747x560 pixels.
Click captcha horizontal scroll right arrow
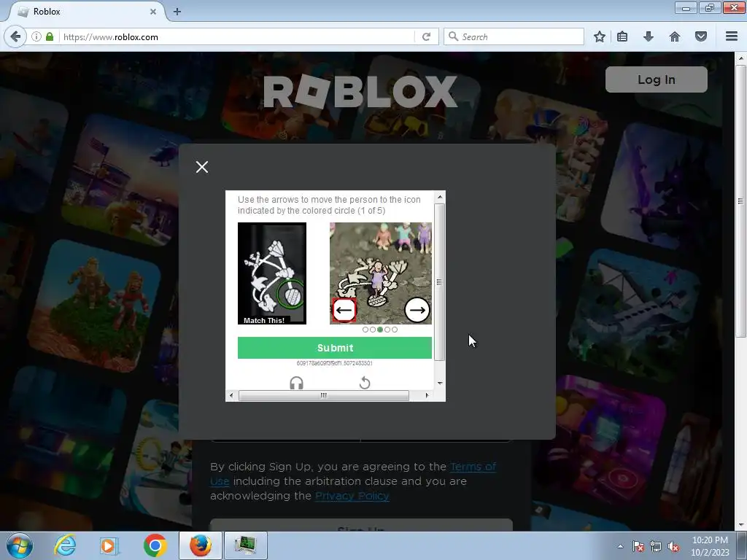click(x=427, y=395)
